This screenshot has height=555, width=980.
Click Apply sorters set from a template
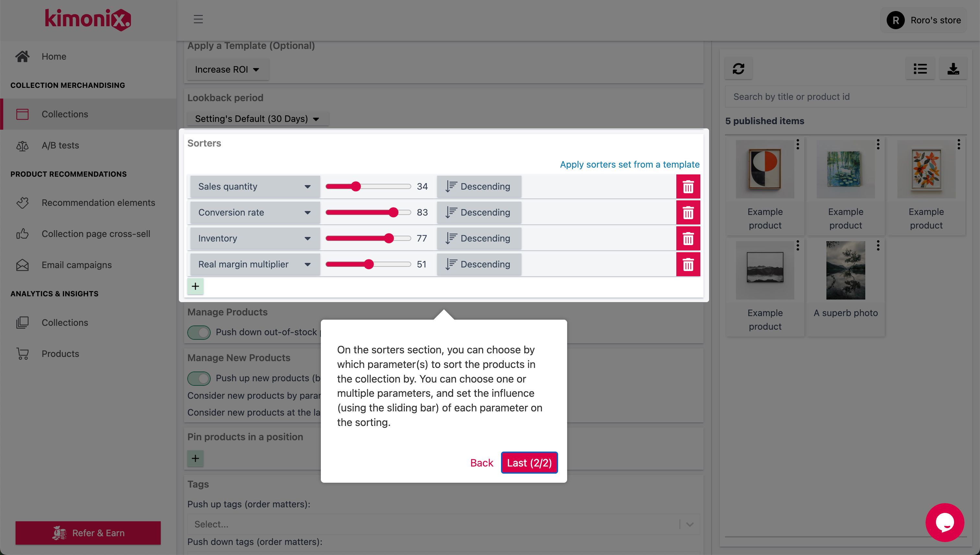(629, 164)
